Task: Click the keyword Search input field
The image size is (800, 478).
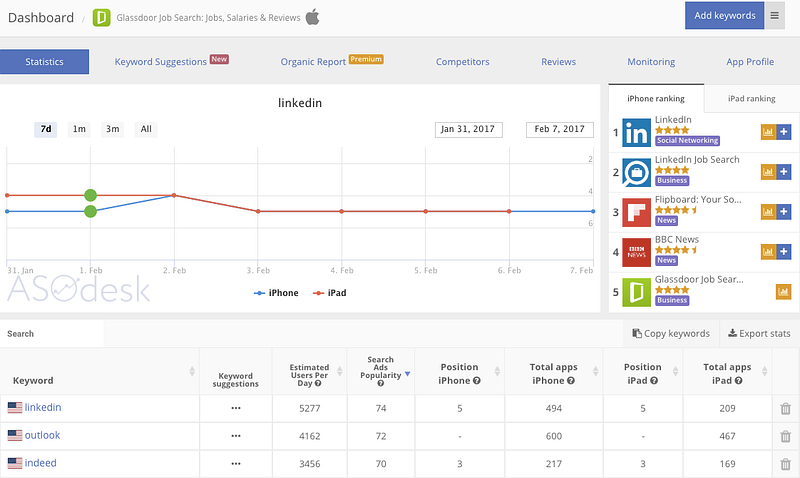Action: pos(52,333)
